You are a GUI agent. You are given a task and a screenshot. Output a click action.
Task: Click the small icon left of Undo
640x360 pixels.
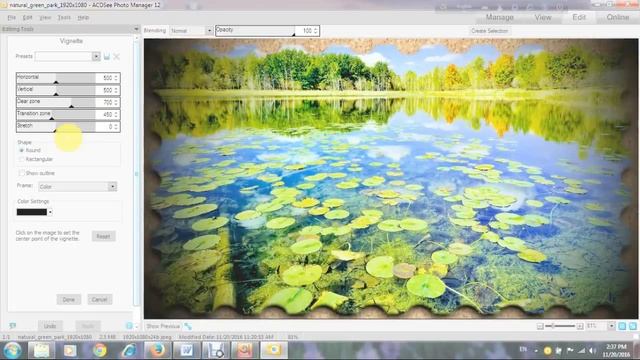pos(13,326)
